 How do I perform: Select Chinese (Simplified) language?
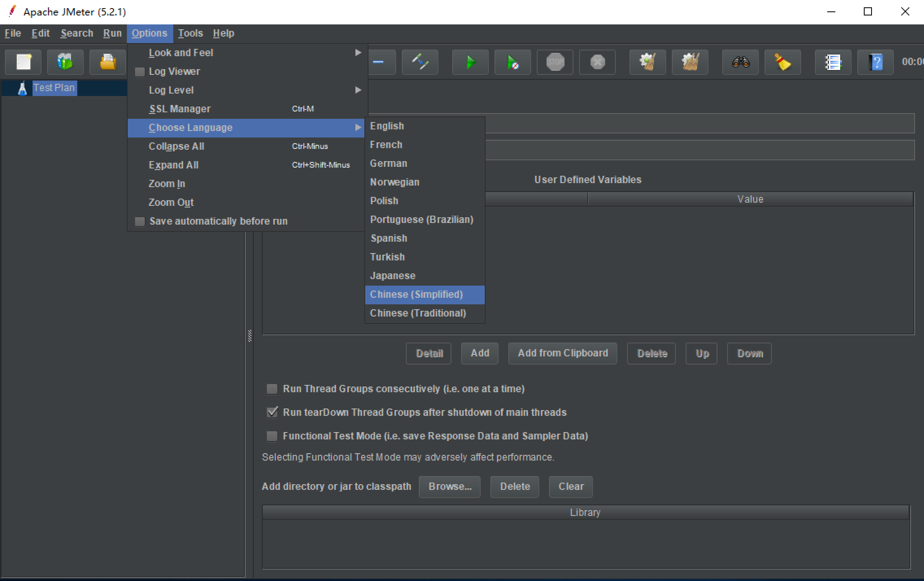416,295
